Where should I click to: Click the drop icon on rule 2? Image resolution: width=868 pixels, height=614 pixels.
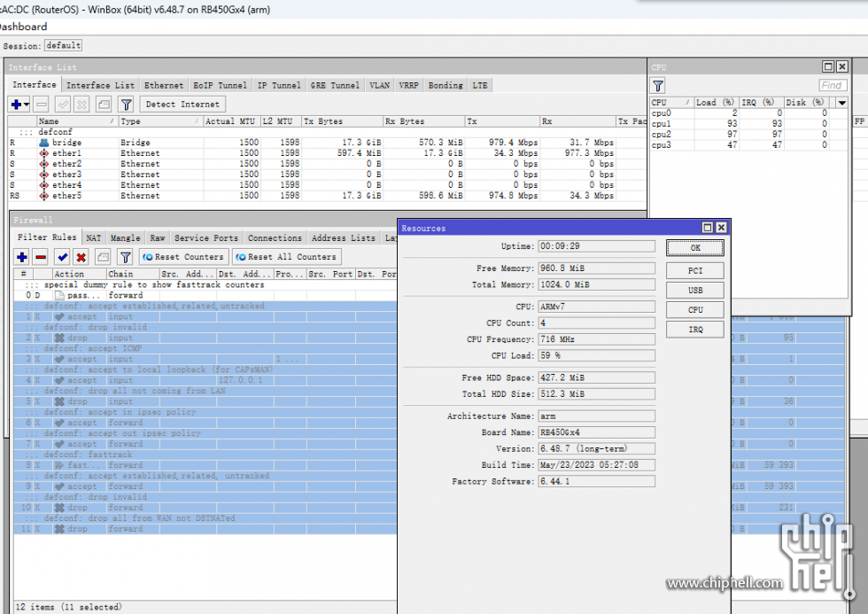click(x=60, y=338)
